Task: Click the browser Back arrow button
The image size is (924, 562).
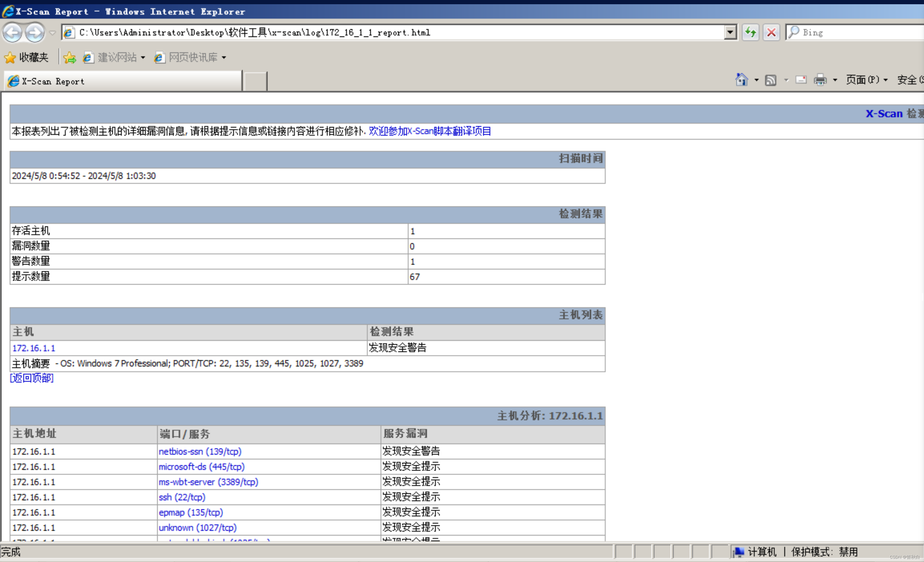Action: (12, 33)
